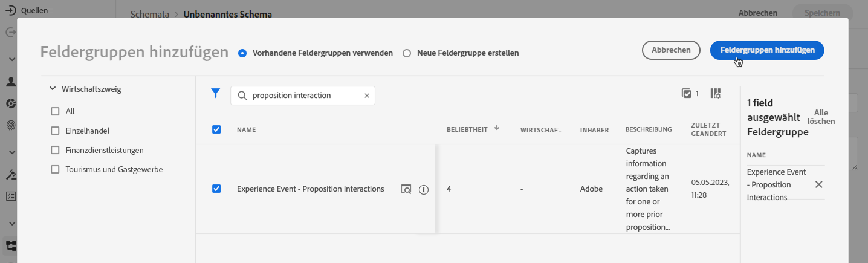Screen dimensions: 868x263
Task: Sort by Beliebtheit column arrow
Action: pyautogui.click(x=497, y=128)
